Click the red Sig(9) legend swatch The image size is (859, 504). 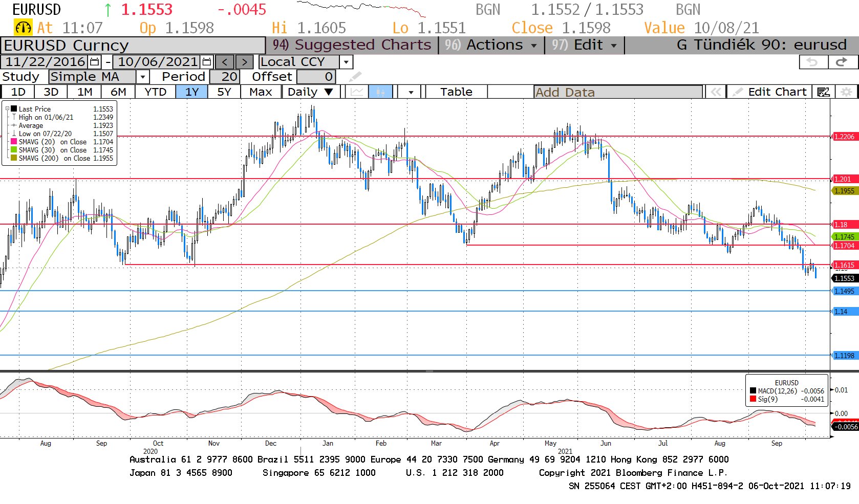(753, 399)
